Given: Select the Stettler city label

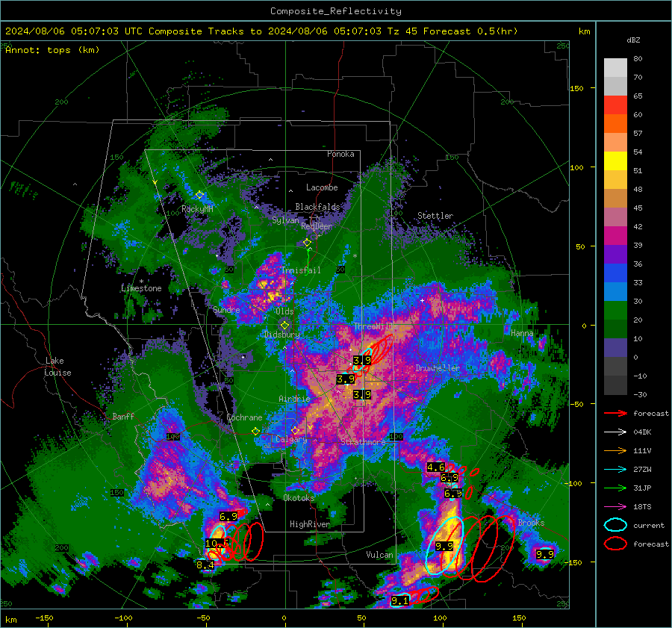Looking at the screenshot, I should point(435,216).
